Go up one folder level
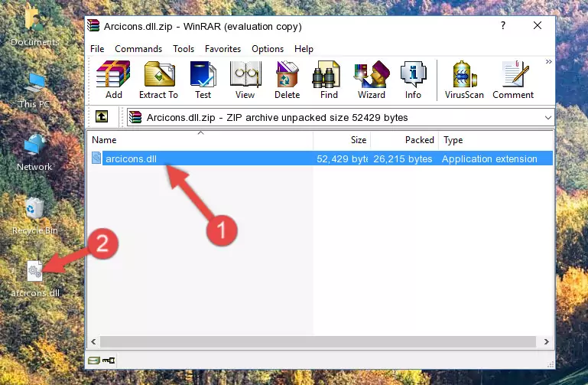588x385 pixels. pyautogui.click(x=102, y=116)
